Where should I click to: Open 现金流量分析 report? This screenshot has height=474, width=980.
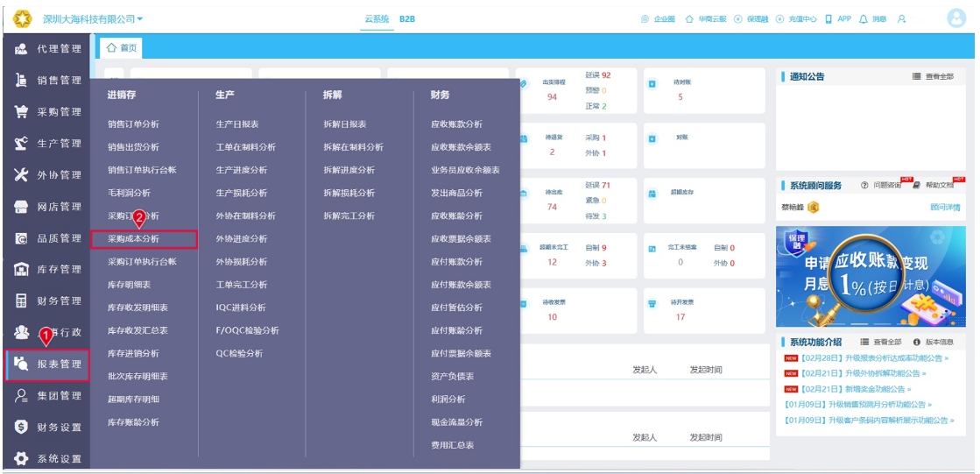pos(456,422)
